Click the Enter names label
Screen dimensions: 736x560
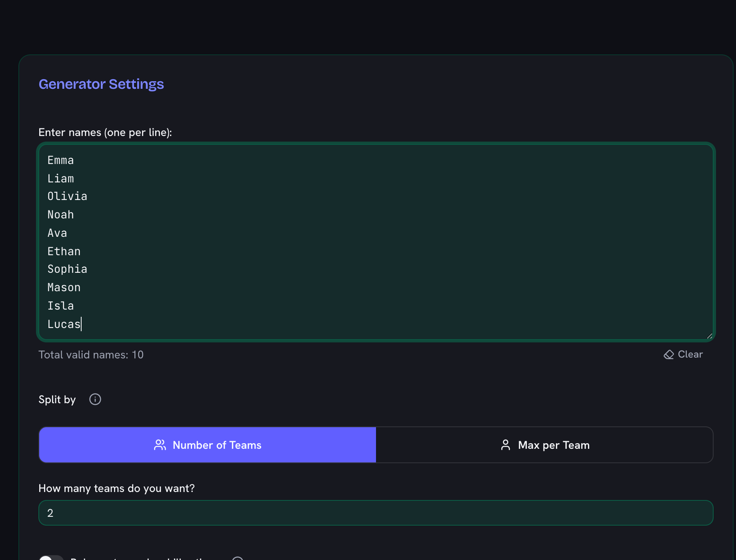[x=105, y=132]
